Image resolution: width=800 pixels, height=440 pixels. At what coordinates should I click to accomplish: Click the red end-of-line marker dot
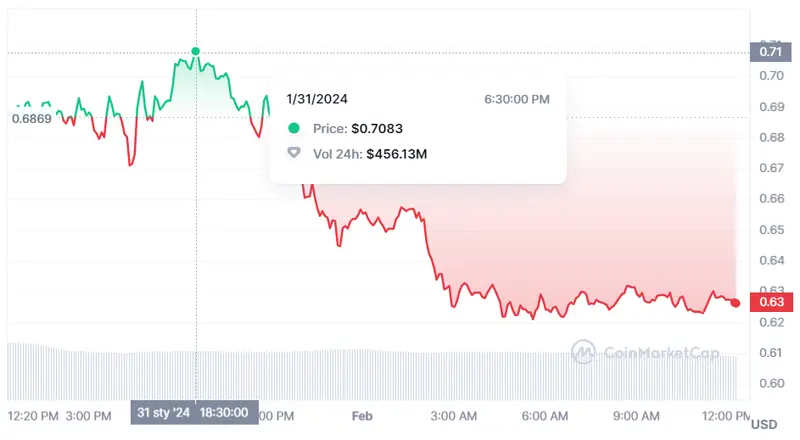pos(737,303)
